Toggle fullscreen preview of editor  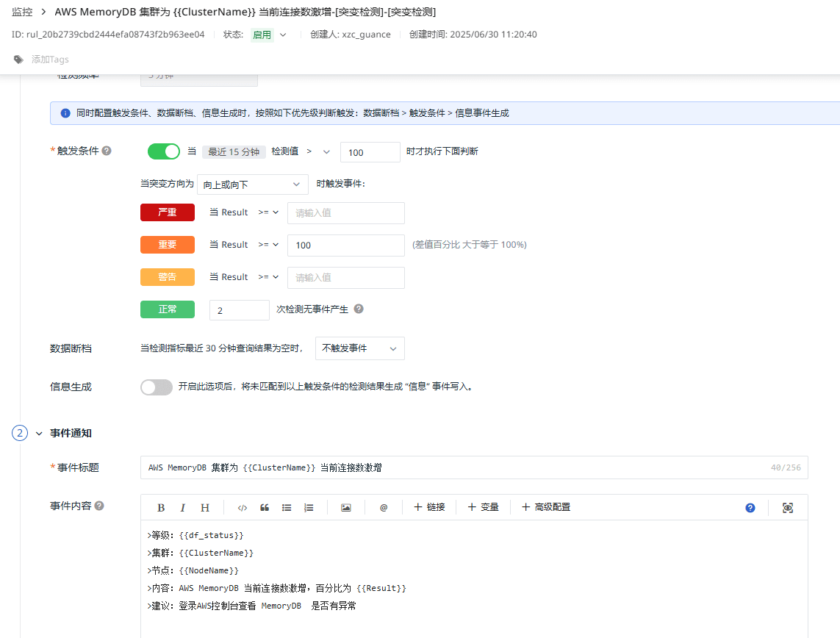[788, 508]
